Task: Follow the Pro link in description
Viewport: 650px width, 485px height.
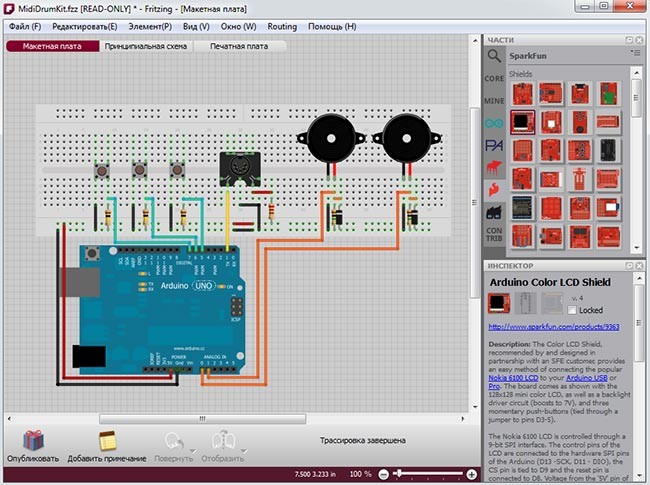Action: click(x=494, y=386)
